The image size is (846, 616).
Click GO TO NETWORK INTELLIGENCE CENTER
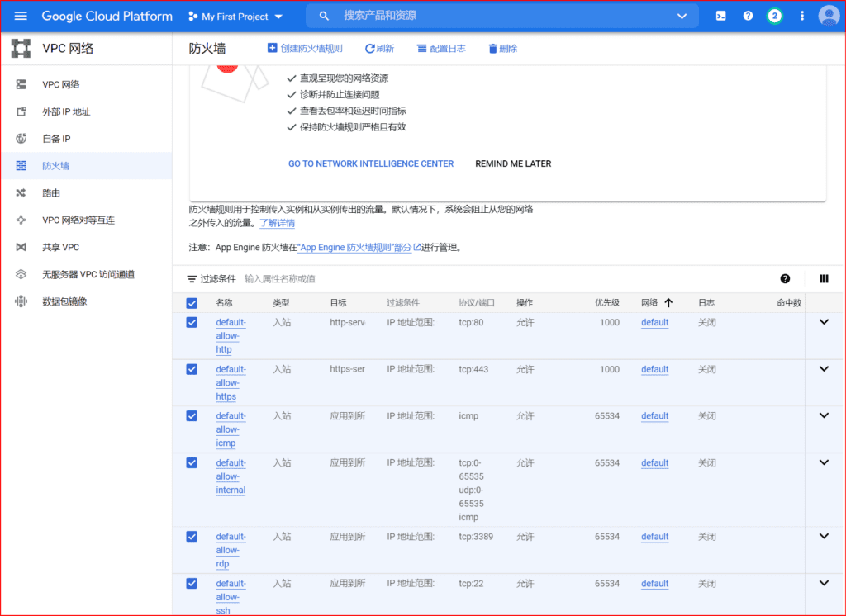(x=370, y=163)
